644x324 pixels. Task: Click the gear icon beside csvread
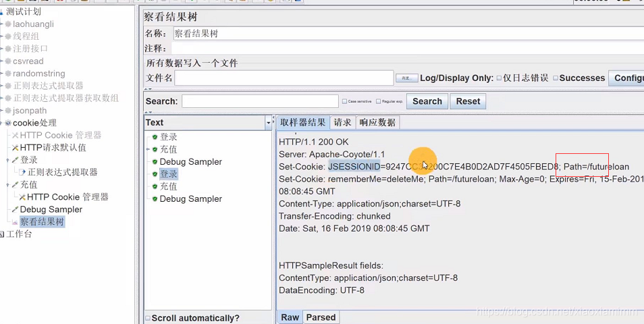[x=8, y=61]
